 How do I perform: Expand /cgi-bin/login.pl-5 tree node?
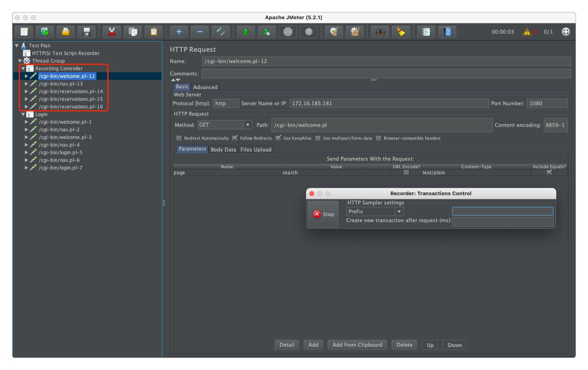tap(27, 153)
